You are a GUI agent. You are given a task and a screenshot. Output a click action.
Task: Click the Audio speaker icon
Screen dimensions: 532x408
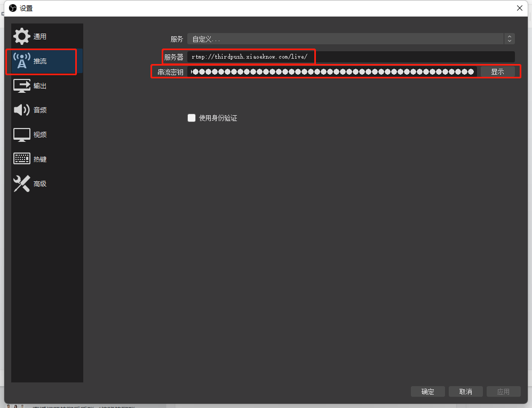[22, 110]
